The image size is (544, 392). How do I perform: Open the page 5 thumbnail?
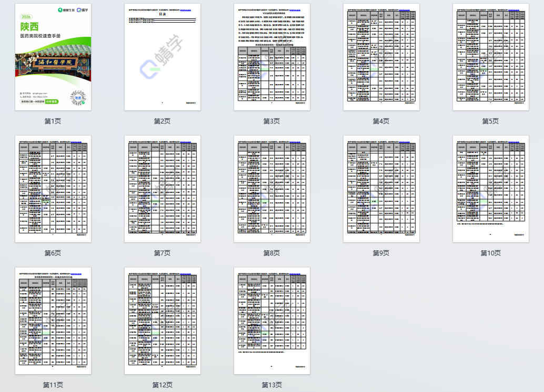(490, 57)
